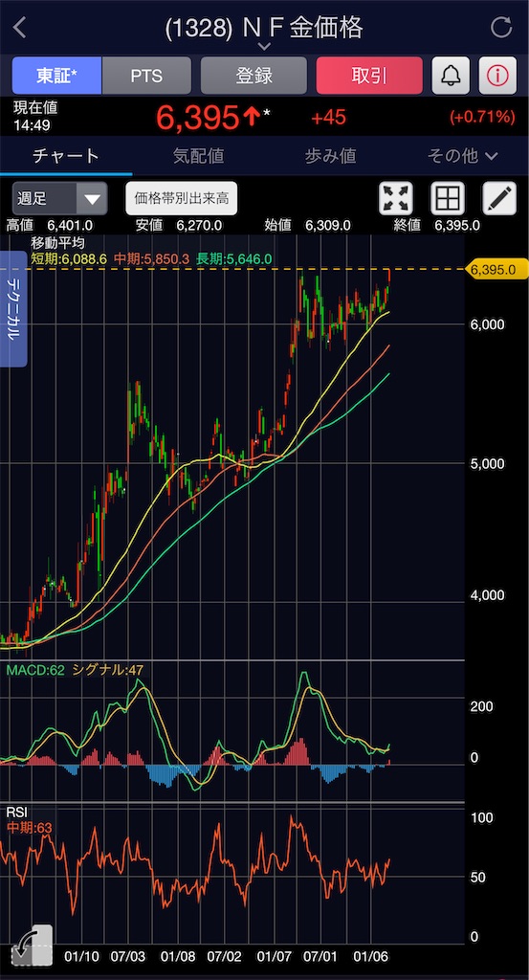Go back using the left arrow
529x980 pixels.
20,28
